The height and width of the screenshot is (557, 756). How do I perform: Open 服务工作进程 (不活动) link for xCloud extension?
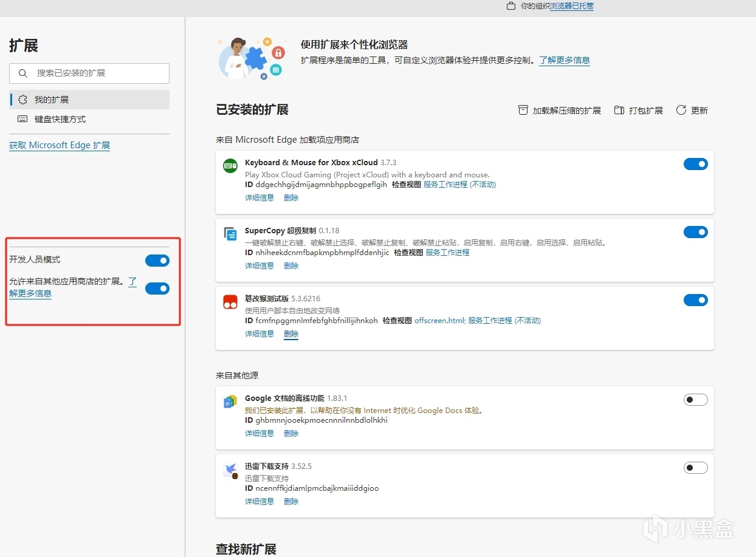pyautogui.click(x=459, y=184)
